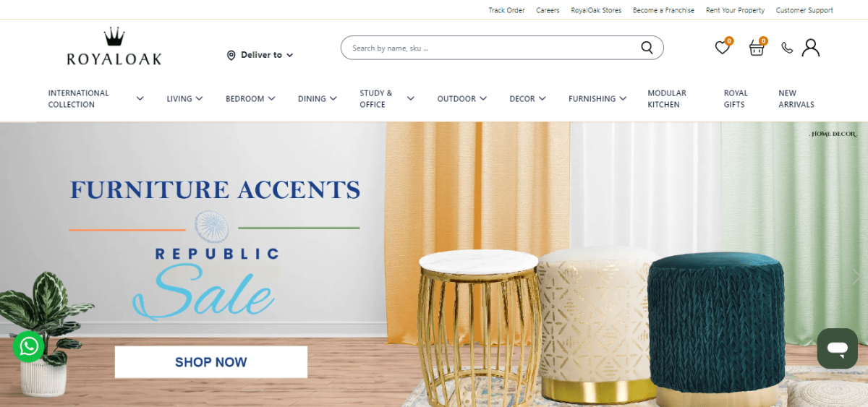The width and height of the screenshot is (868, 407).
Task: Open the Track Order link
Action: tap(506, 10)
